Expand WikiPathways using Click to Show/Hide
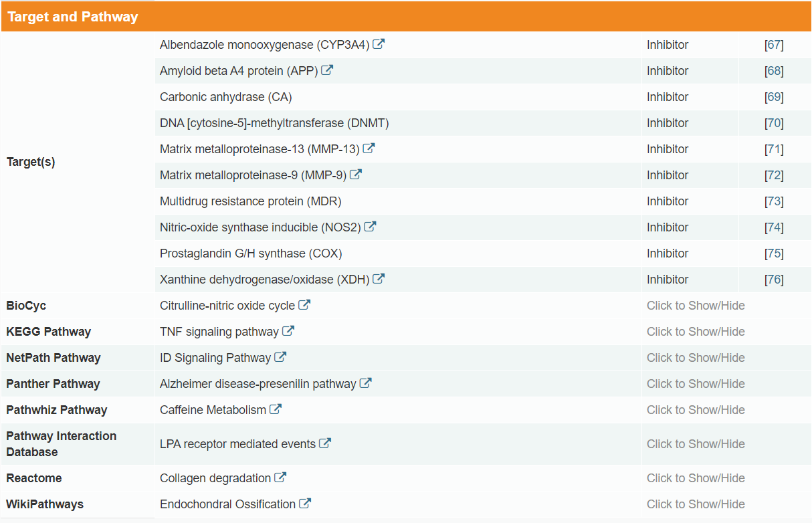 [x=696, y=504]
